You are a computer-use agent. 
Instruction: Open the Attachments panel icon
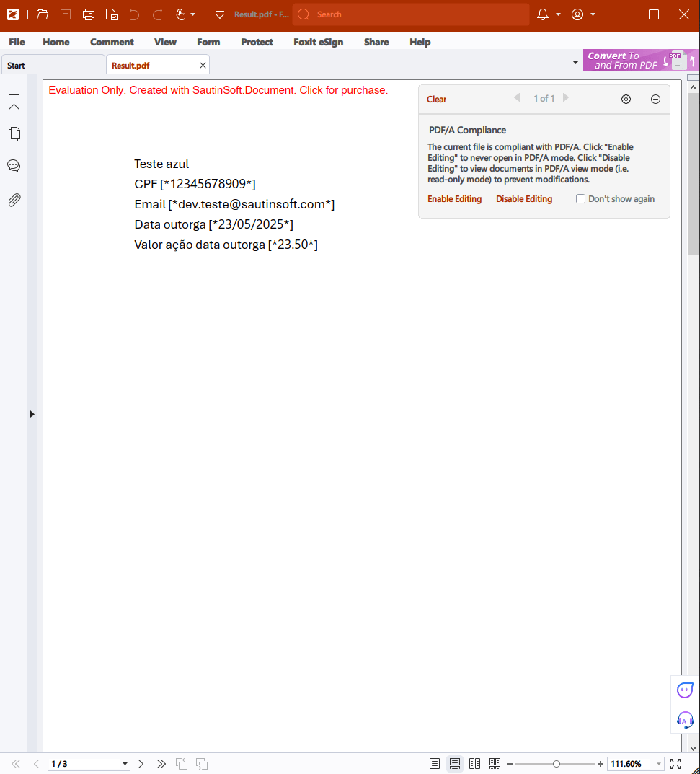tap(14, 200)
